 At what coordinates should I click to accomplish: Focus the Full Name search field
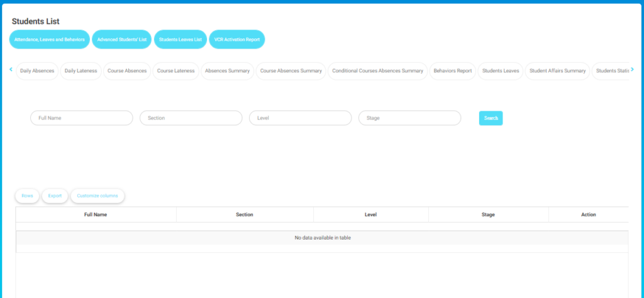[82, 118]
